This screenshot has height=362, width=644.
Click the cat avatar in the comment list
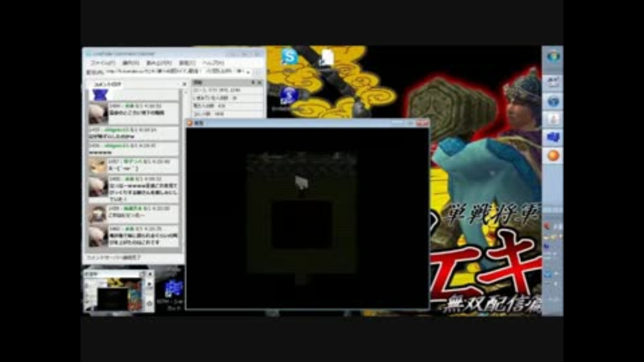(98, 167)
